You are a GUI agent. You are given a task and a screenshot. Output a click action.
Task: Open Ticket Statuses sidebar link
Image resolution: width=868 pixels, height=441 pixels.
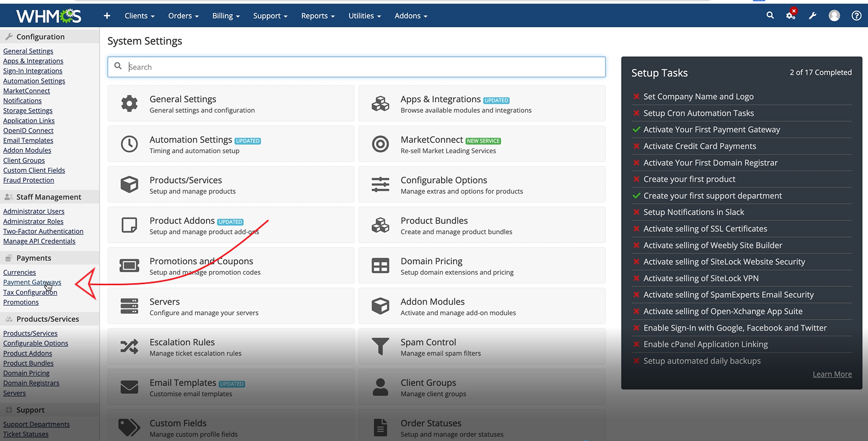click(x=26, y=434)
